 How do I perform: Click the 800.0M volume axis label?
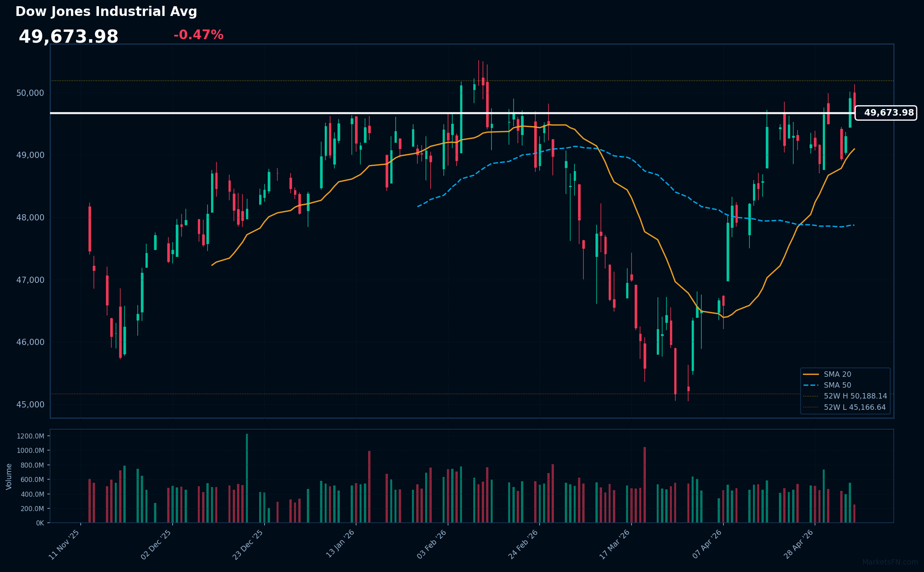32,465
